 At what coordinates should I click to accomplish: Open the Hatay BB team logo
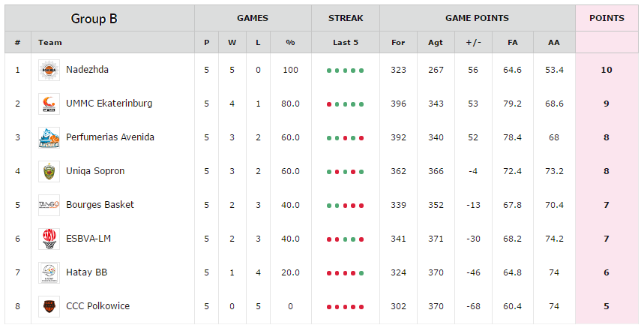(49, 272)
